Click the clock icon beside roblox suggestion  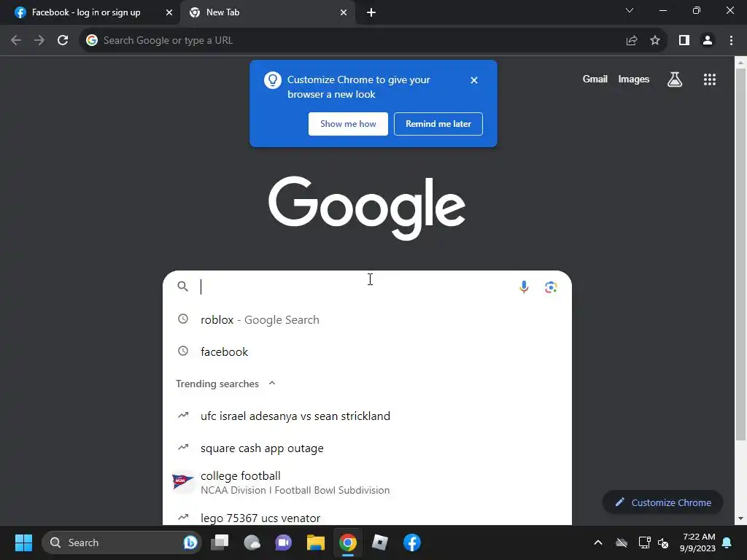tap(183, 319)
